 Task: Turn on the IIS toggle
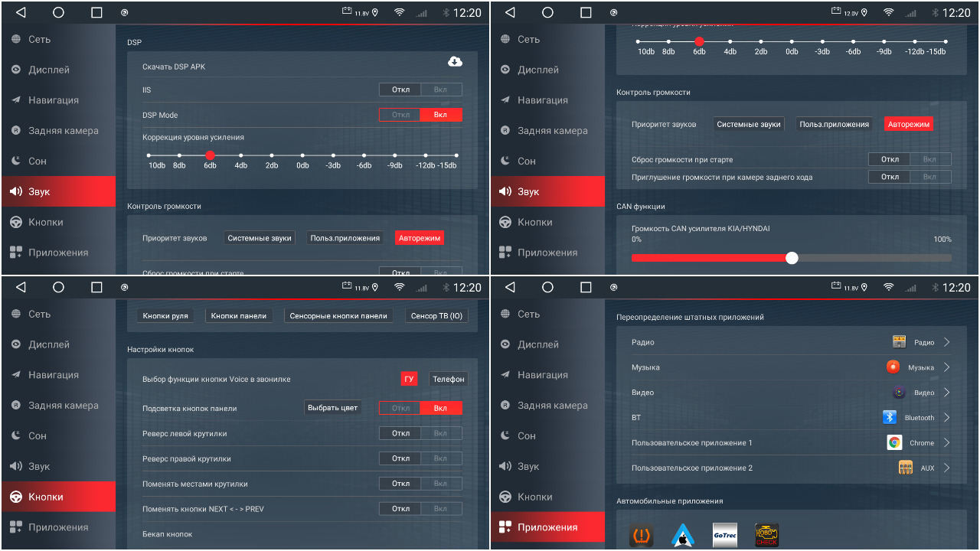coord(441,90)
